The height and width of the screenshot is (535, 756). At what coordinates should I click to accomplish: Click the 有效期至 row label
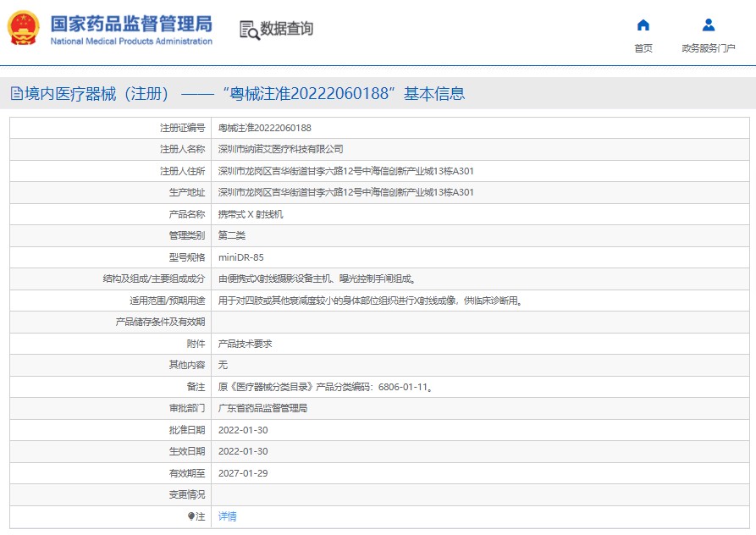[x=187, y=473]
